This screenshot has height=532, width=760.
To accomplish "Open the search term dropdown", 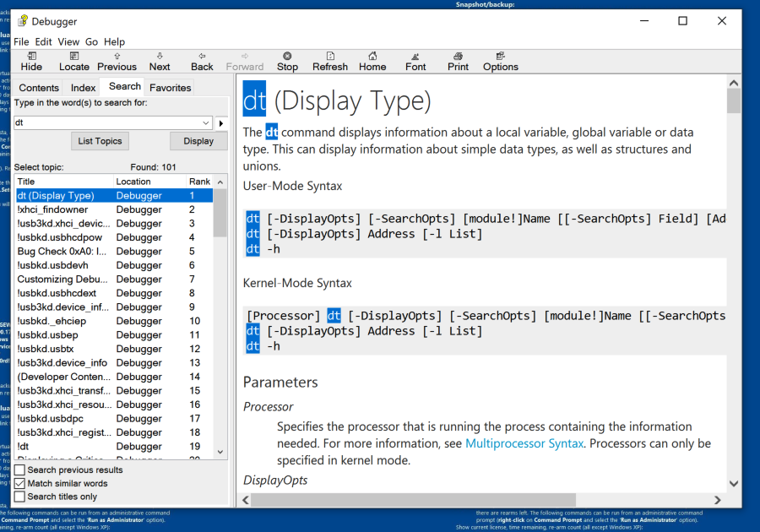I will (x=207, y=122).
